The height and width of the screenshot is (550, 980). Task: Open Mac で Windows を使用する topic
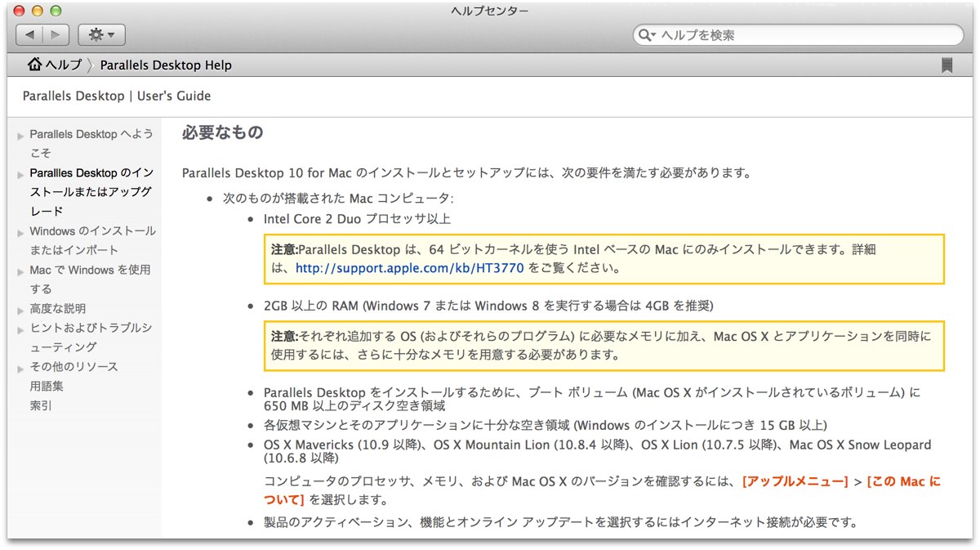click(90, 279)
